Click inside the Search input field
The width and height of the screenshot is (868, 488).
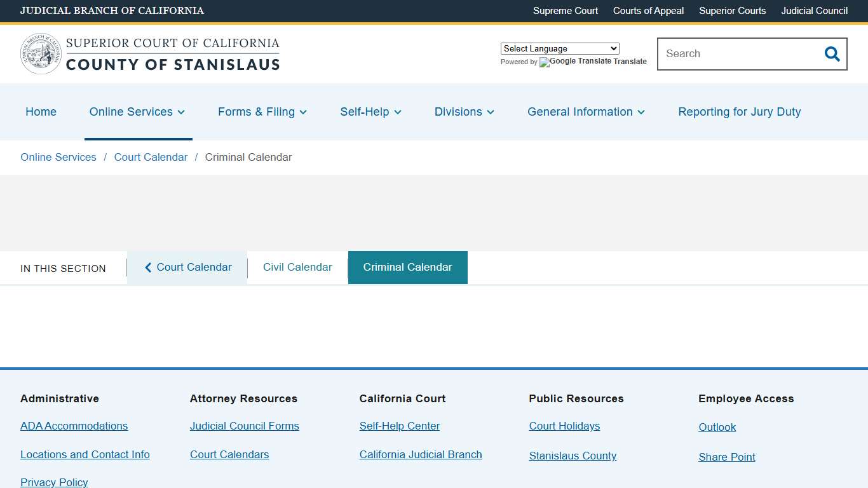click(x=731, y=54)
